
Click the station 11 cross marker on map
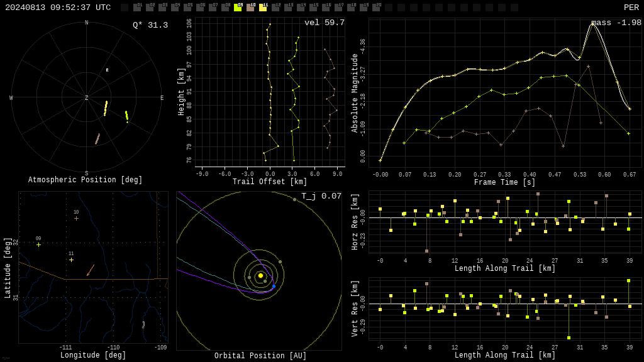pyautogui.click(x=72, y=260)
